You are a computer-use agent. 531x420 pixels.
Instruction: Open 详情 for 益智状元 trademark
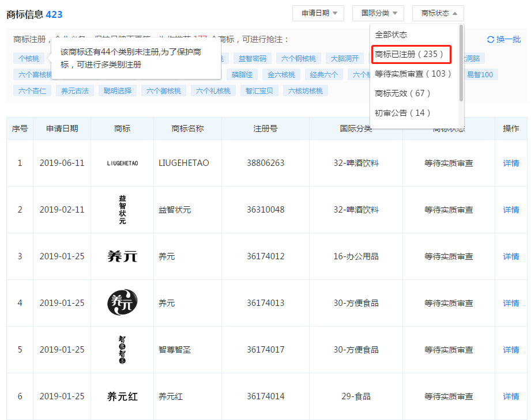[511, 210]
